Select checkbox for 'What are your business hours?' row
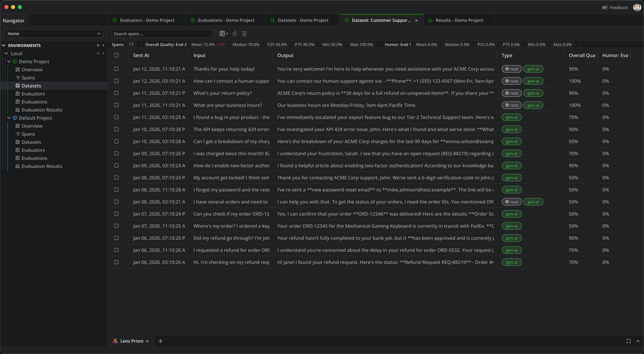This screenshot has height=354, width=644. point(116,105)
